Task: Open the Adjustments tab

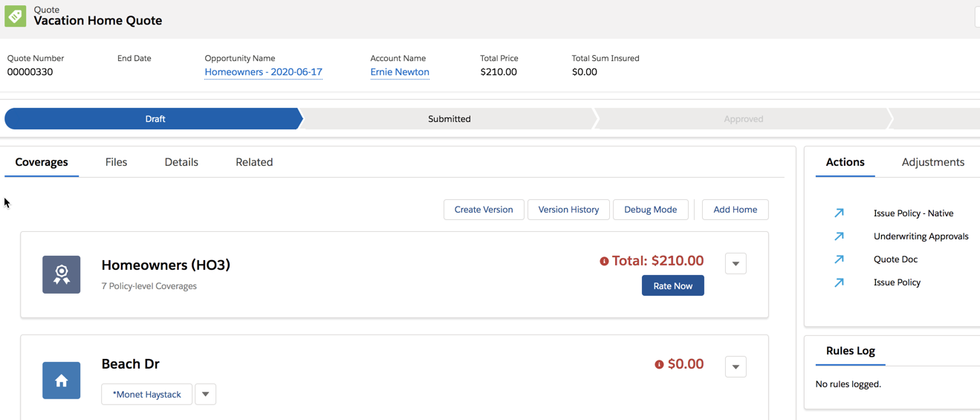Action: [x=933, y=162]
